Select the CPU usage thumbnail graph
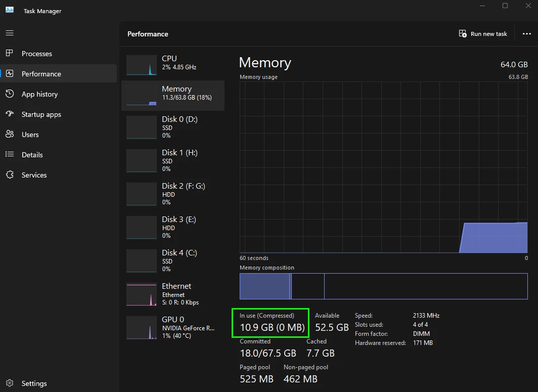 (142, 65)
